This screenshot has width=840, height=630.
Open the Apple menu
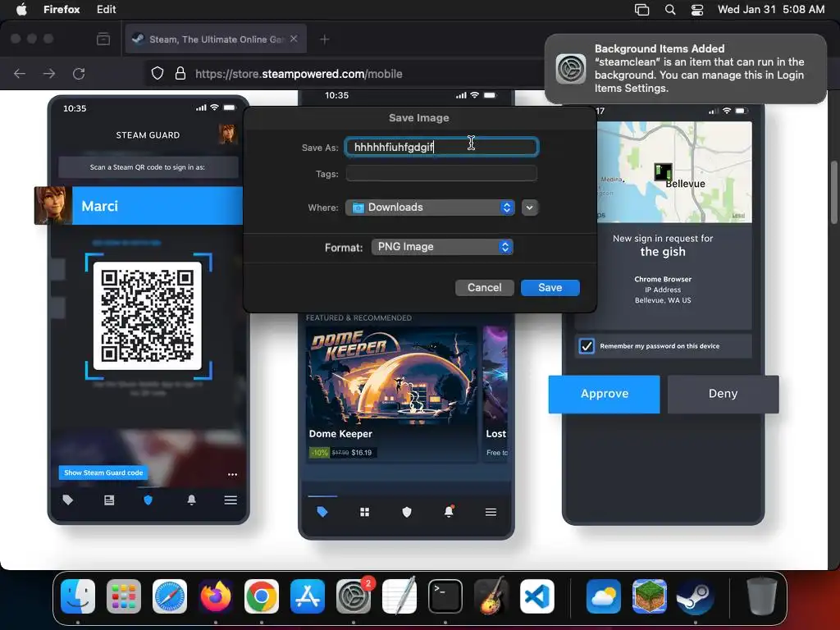pyautogui.click(x=21, y=9)
